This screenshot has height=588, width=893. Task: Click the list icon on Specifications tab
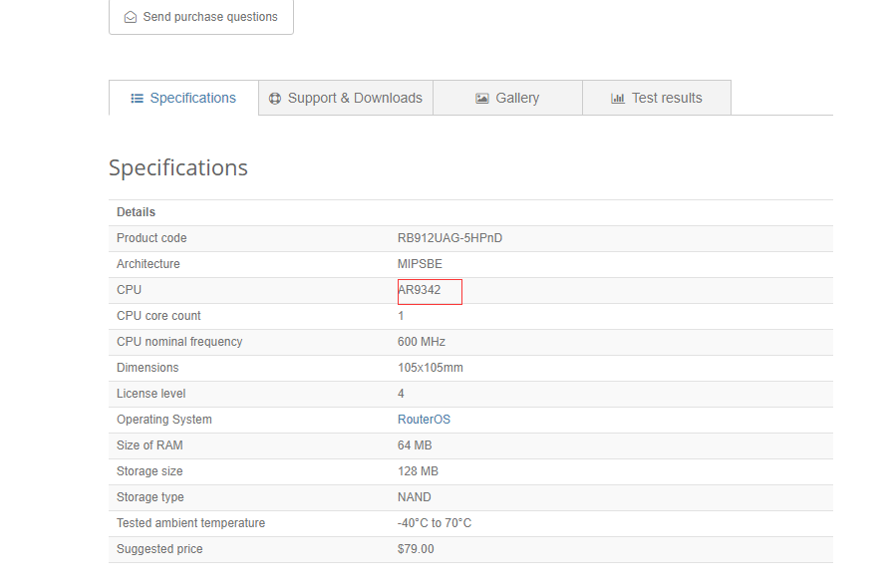coord(138,98)
